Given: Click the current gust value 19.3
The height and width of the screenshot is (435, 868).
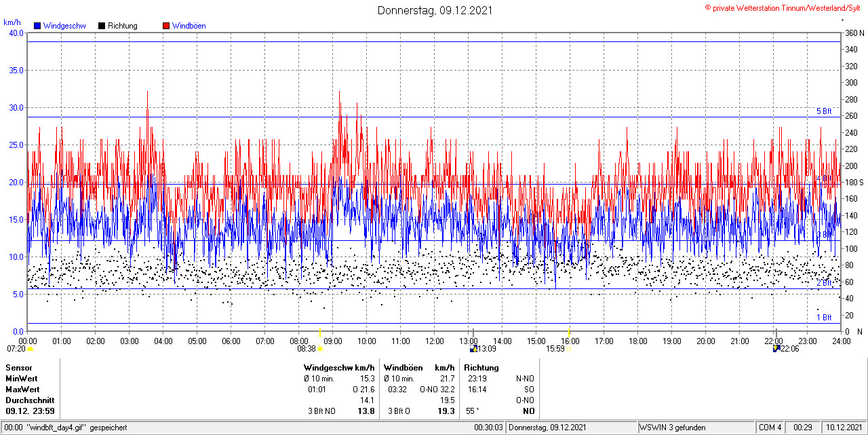Looking at the screenshot, I should 446,411.
